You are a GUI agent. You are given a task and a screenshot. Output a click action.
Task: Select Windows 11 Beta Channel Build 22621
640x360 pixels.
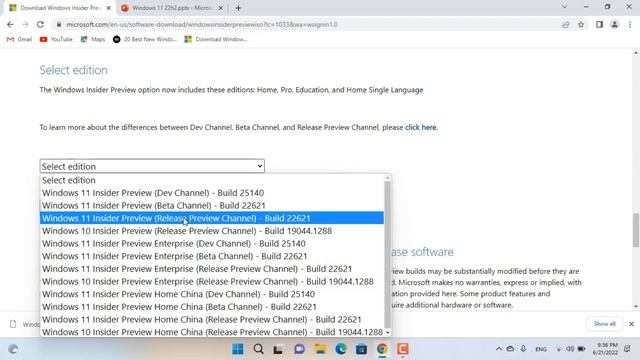[x=212, y=205]
